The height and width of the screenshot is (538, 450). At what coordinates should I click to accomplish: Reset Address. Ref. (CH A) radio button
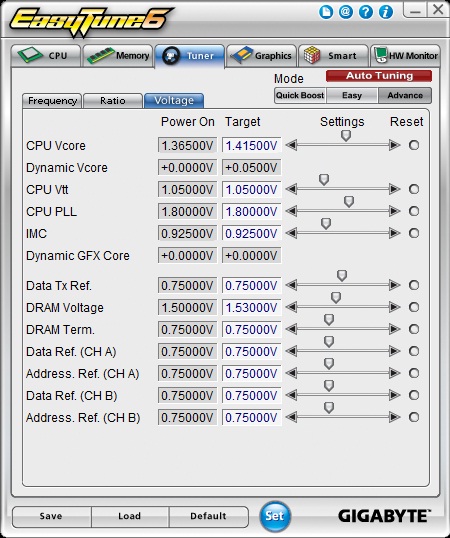414,373
